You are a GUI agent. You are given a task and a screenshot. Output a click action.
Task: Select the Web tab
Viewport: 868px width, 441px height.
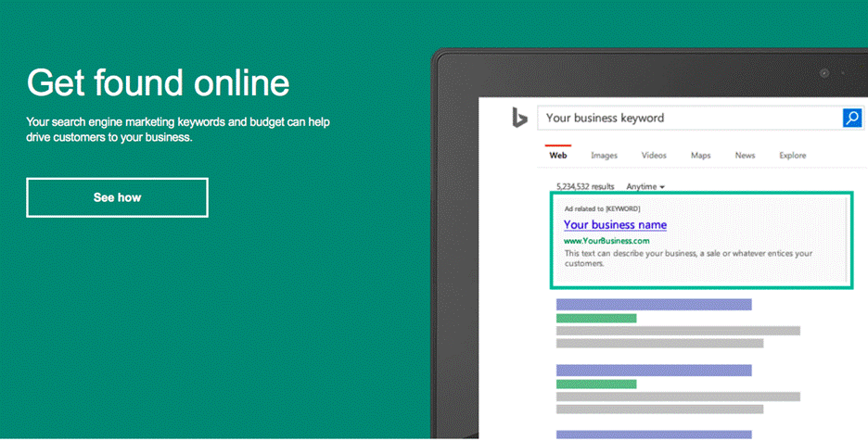coord(558,156)
